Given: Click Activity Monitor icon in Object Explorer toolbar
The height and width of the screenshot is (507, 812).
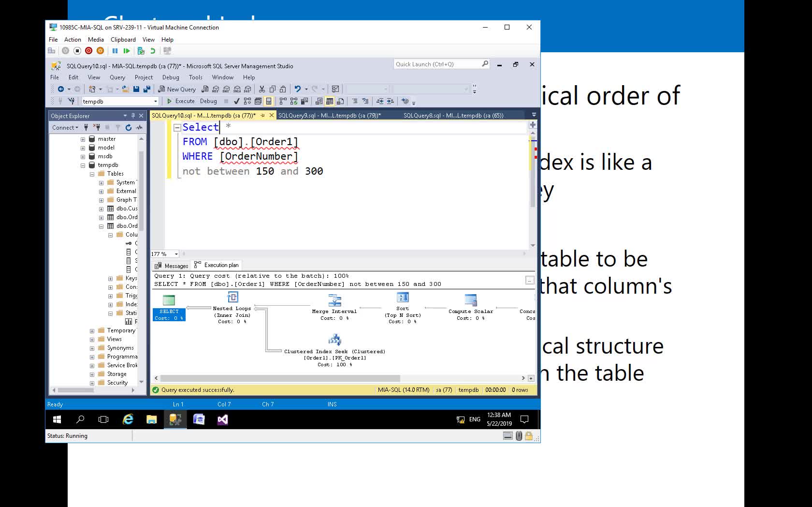Looking at the screenshot, I should pyautogui.click(x=139, y=128).
